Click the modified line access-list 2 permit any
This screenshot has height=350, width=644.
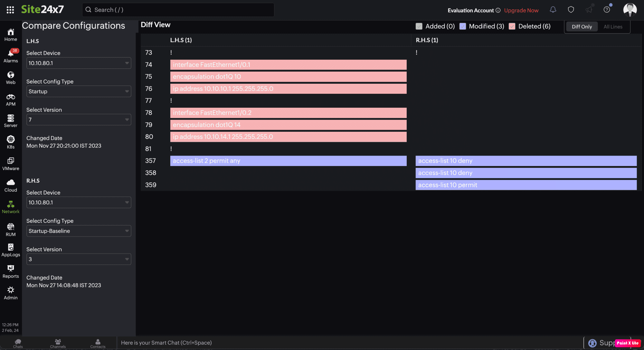(288, 161)
